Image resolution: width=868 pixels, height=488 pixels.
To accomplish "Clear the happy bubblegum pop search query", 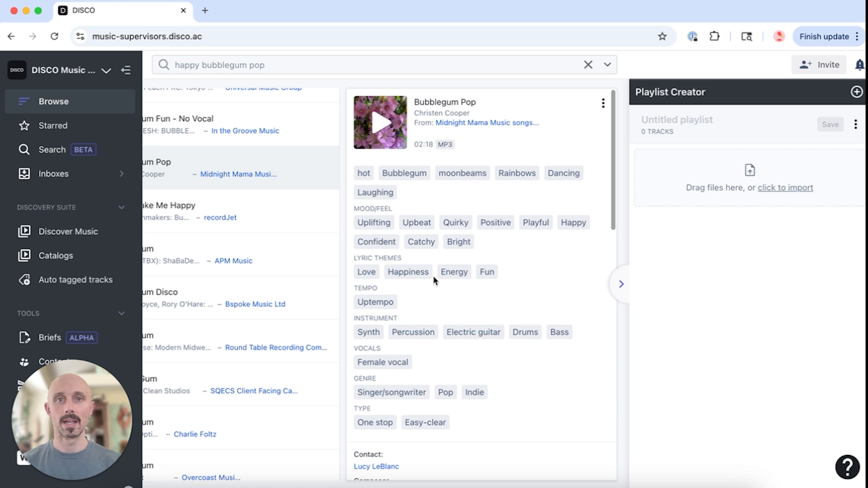I will point(588,65).
